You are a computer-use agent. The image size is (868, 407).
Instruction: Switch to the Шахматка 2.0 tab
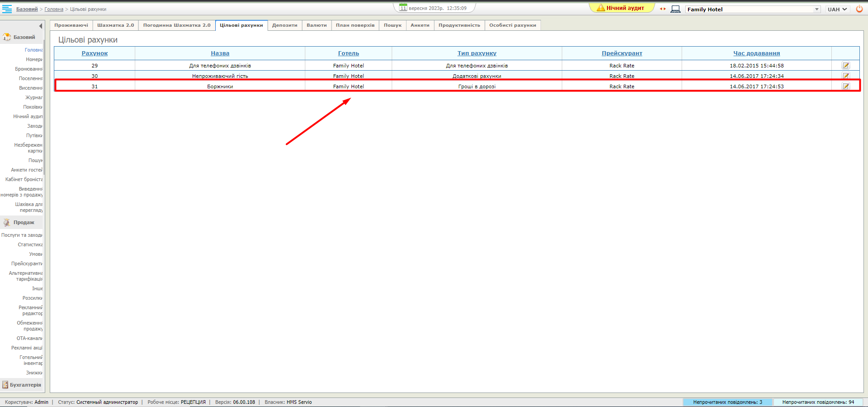pos(115,25)
